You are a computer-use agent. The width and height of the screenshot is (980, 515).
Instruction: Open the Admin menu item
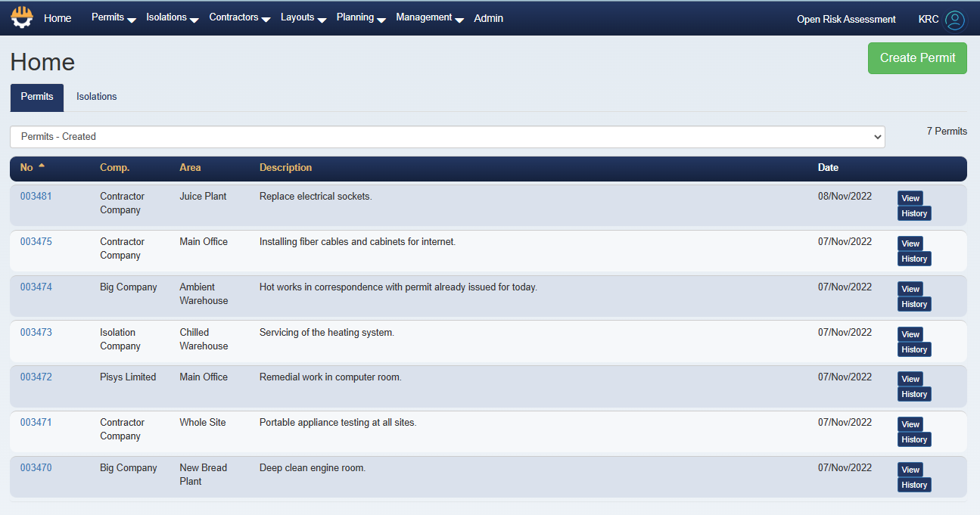(488, 18)
